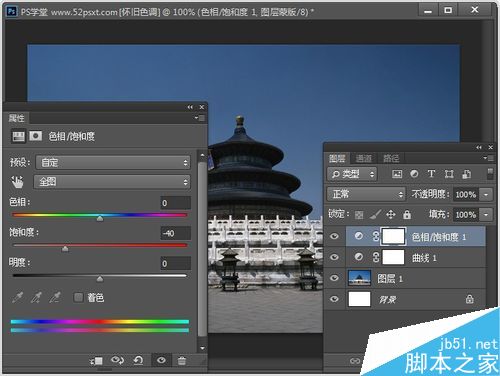Screen dimensions: 500x376
Task: Filter layers by smart object icon
Action: [466, 174]
